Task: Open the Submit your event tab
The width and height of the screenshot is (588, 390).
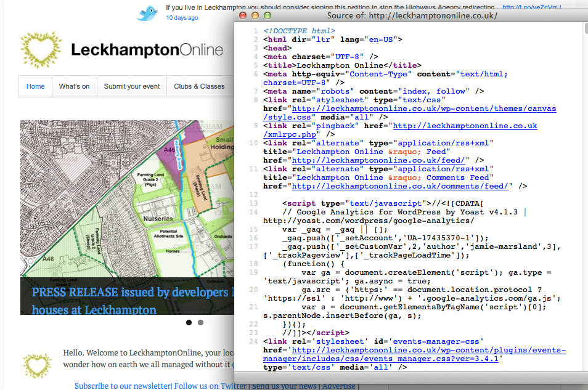Action: pos(132,86)
